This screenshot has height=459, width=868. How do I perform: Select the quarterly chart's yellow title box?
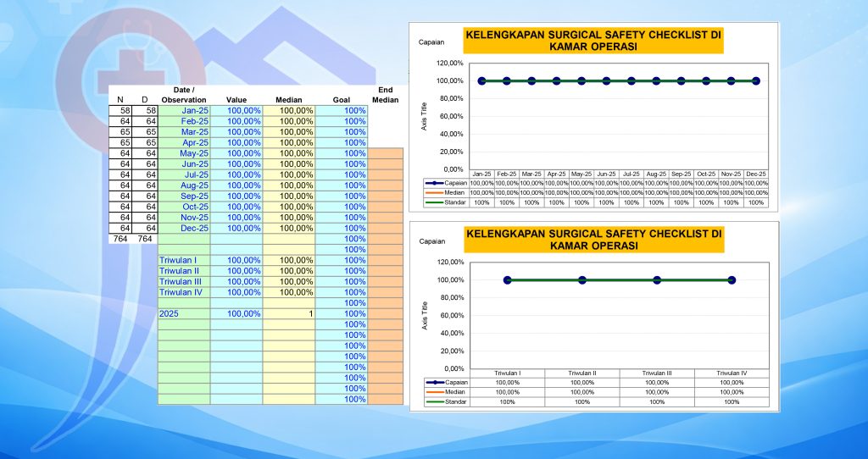click(x=593, y=239)
